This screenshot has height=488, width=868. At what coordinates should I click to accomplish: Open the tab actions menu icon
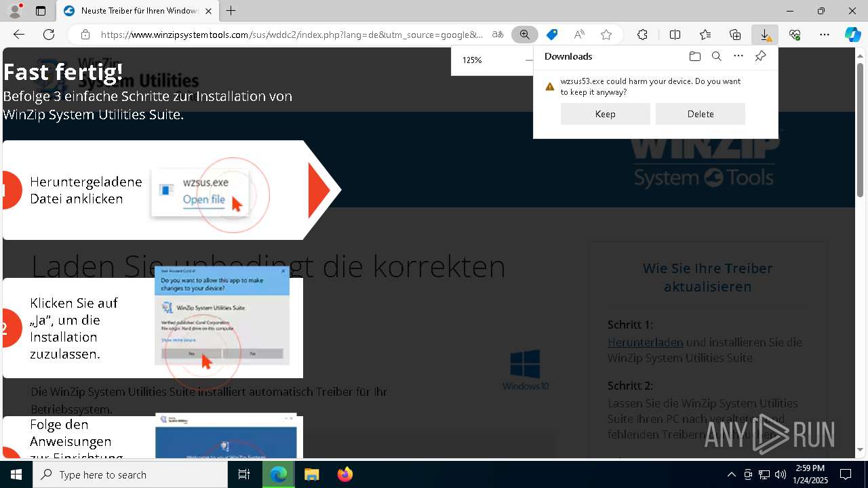pyautogui.click(x=41, y=11)
